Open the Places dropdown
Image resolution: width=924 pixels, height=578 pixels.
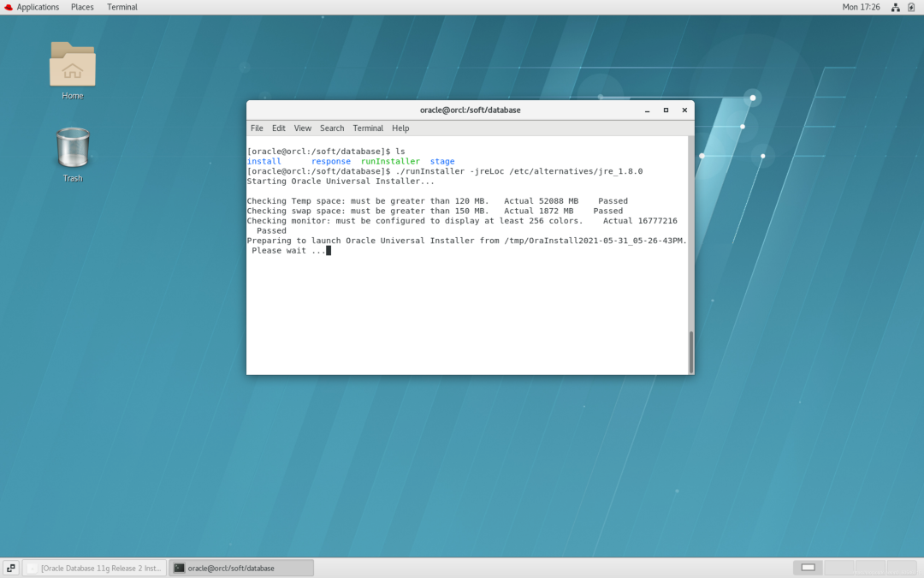pos(82,7)
